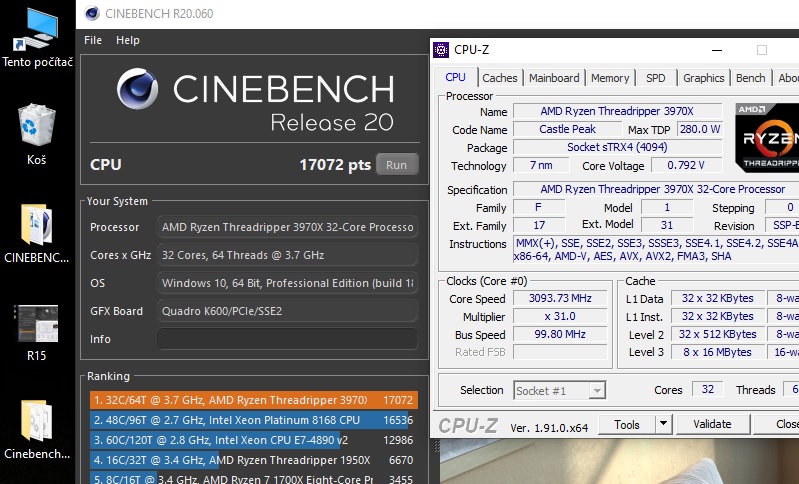This screenshot has width=799, height=484.
Task: Click the Ext. Model value 31
Action: tap(667, 225)
